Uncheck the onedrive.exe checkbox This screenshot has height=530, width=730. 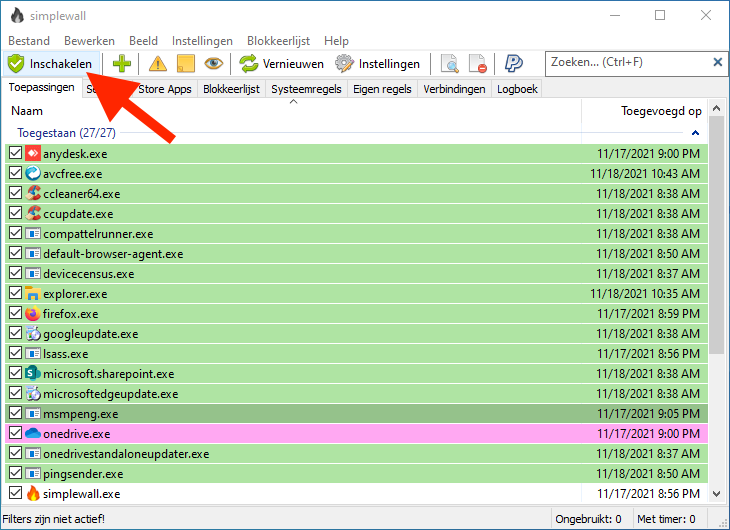pos(15,434)
